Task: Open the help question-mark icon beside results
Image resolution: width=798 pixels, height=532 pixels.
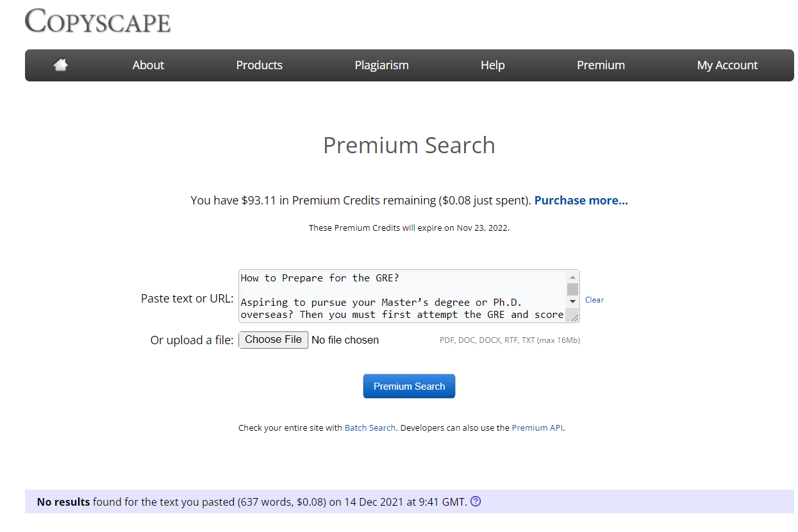Action: pos(476,501)
